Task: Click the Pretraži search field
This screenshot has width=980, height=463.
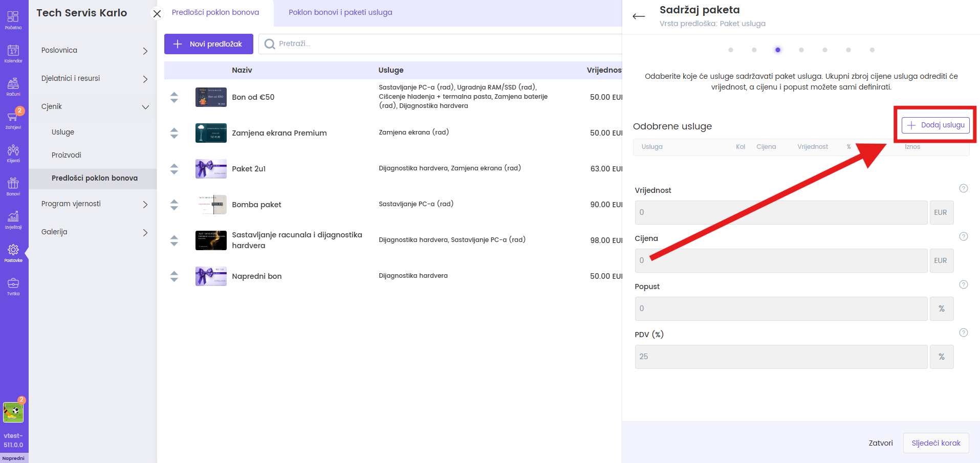Action: pyautogui.click(x=440, y=44)
